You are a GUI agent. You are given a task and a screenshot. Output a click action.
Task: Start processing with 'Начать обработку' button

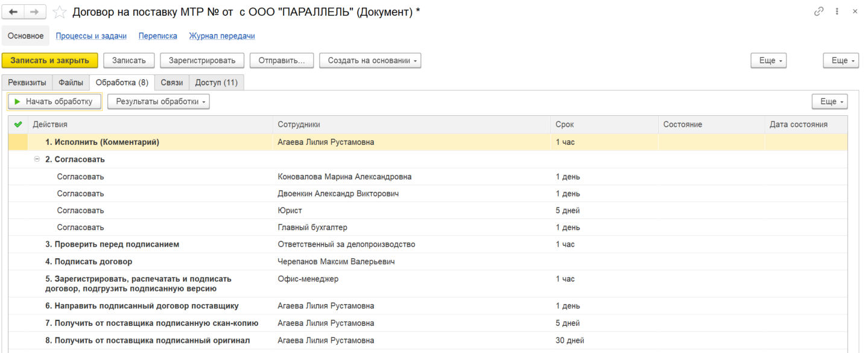[x=54, y=101]
